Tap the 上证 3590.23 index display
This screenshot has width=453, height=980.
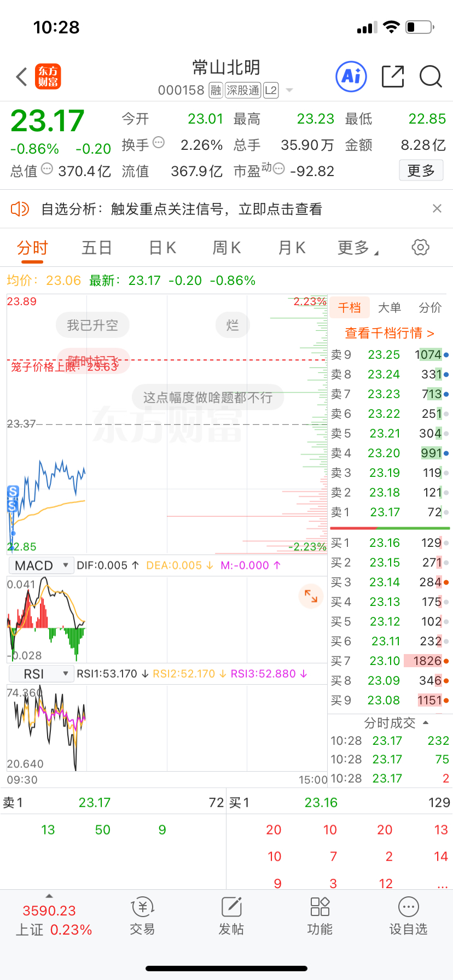pyautogui.click(x=54, y=920)
